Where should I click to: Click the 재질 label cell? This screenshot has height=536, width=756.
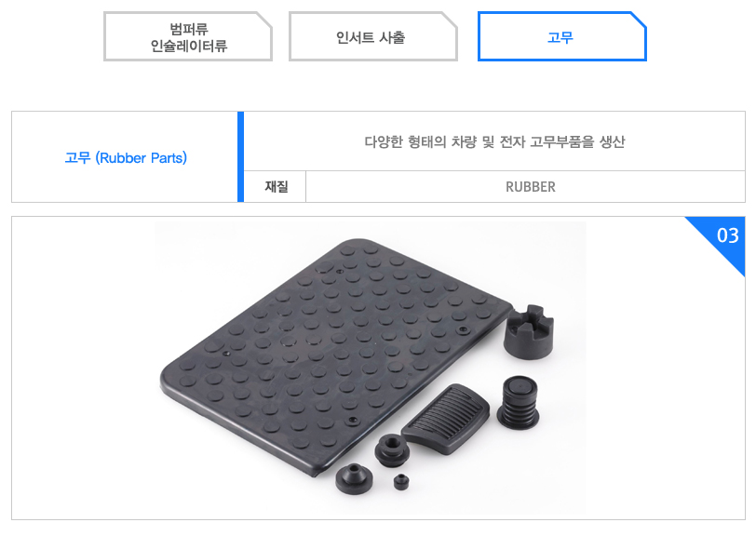coord(276,186)
